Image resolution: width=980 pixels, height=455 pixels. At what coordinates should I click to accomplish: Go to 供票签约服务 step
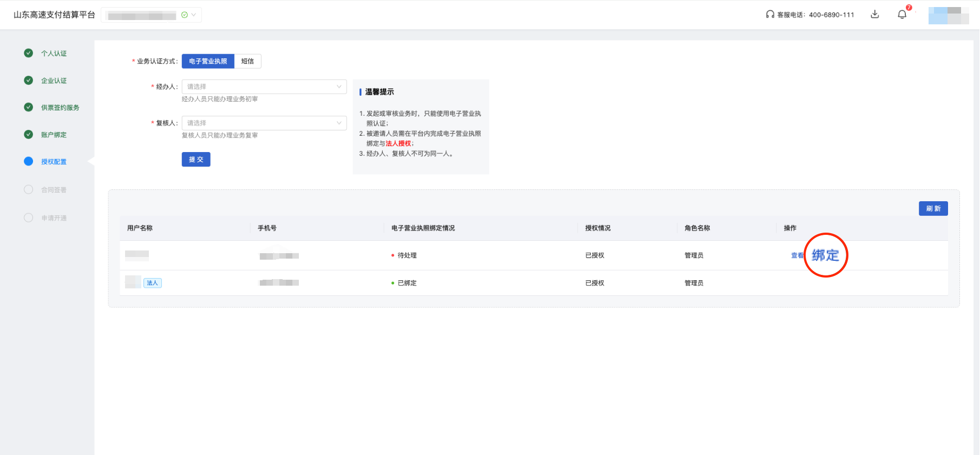pyautogui.click(x=60, y=108)
